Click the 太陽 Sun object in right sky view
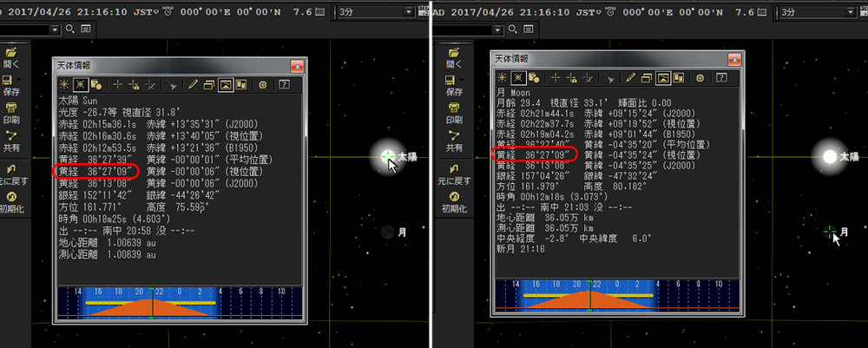The height and width of the screenshot is (348, 868). pyautogui.click(x=829, y=157)
